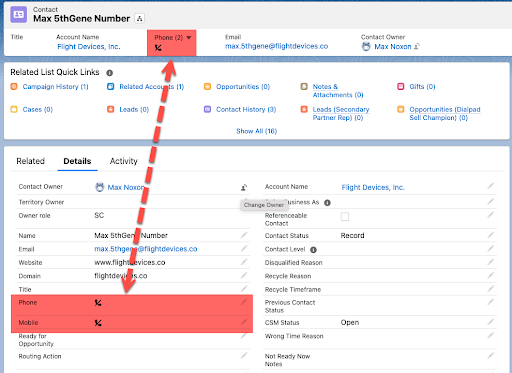
Task: Click the Notes & Attachments icon
Action: pos(304,87)
